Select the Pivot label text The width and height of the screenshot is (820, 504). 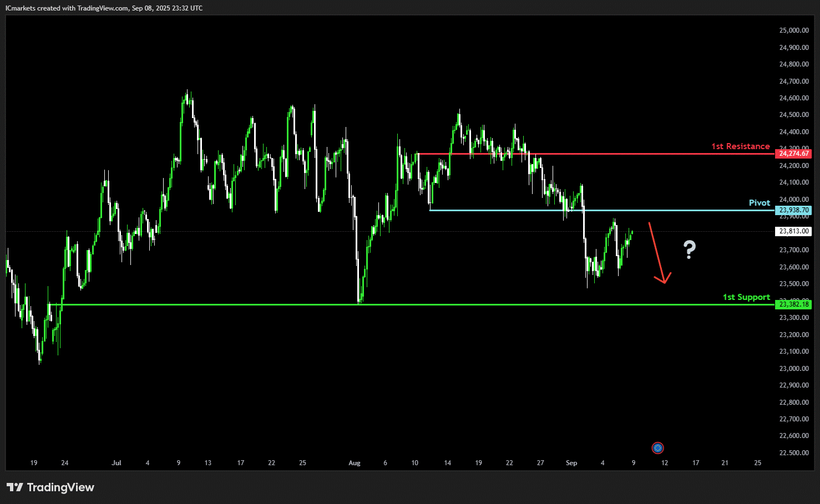pyautogui.click(x=760, y=203)
